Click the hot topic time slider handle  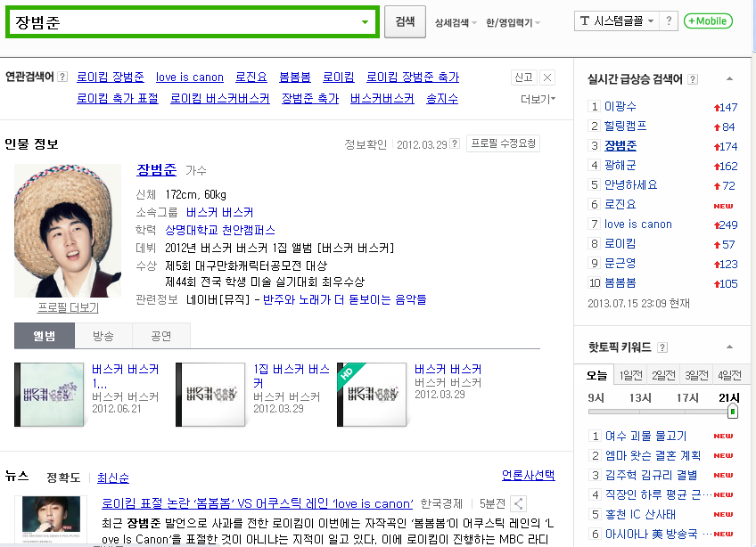click(733, 412)
